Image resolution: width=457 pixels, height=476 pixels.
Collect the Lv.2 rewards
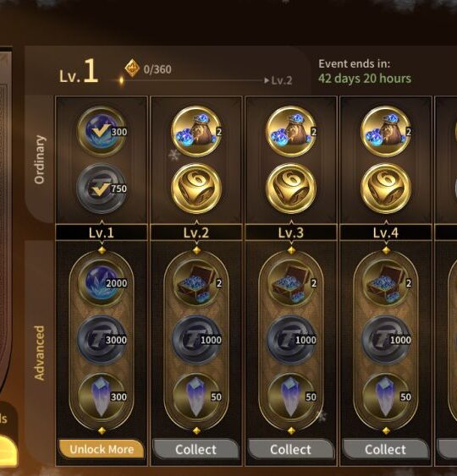point(196,449)
